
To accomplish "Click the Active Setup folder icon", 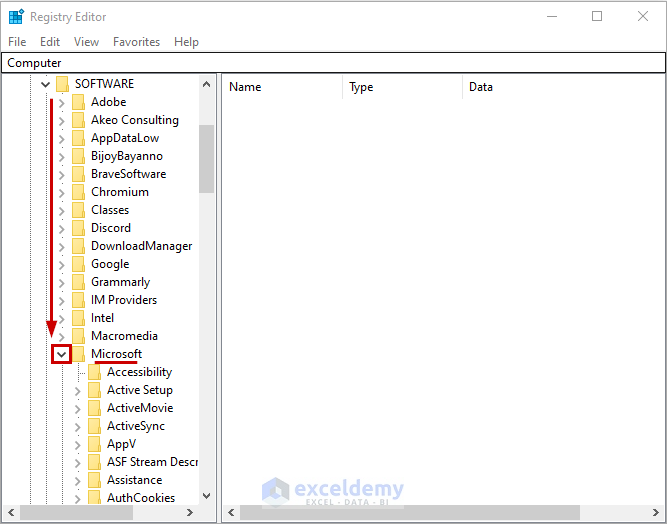I will click(x=94, y=390).
